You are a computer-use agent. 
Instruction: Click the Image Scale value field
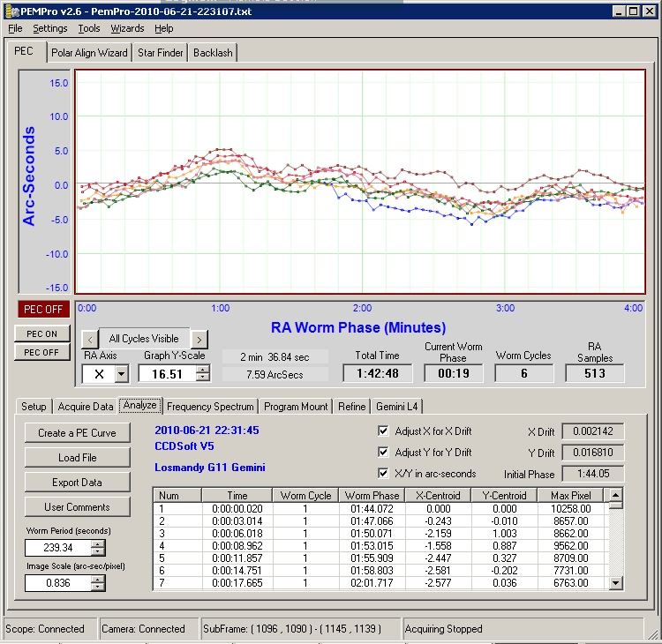tap(58, 583)
